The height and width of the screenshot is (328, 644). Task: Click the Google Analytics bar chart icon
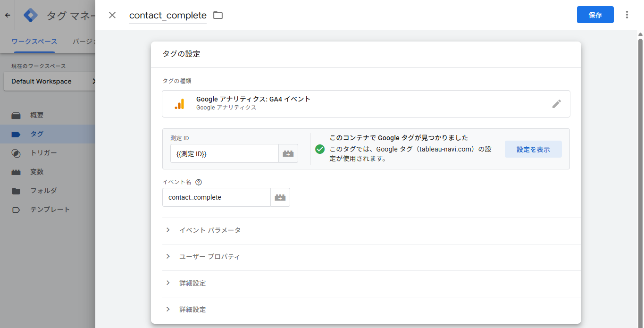point(179,104)
